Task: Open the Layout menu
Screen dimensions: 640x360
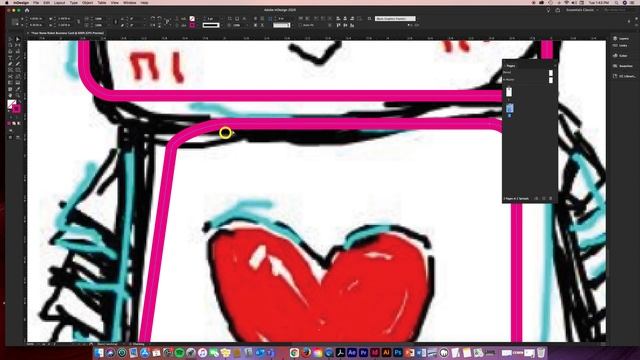Action: click(x=60, y=2)
